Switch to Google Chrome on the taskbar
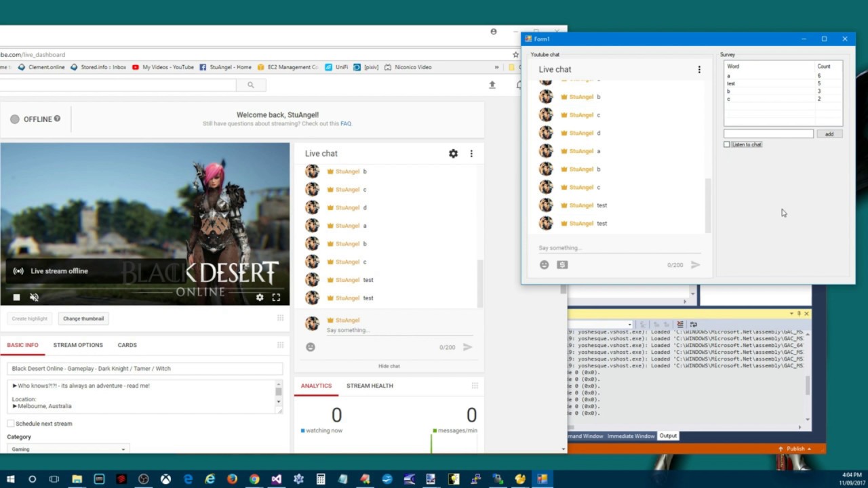Screen dimensions: 868x488 coord(254,479)
